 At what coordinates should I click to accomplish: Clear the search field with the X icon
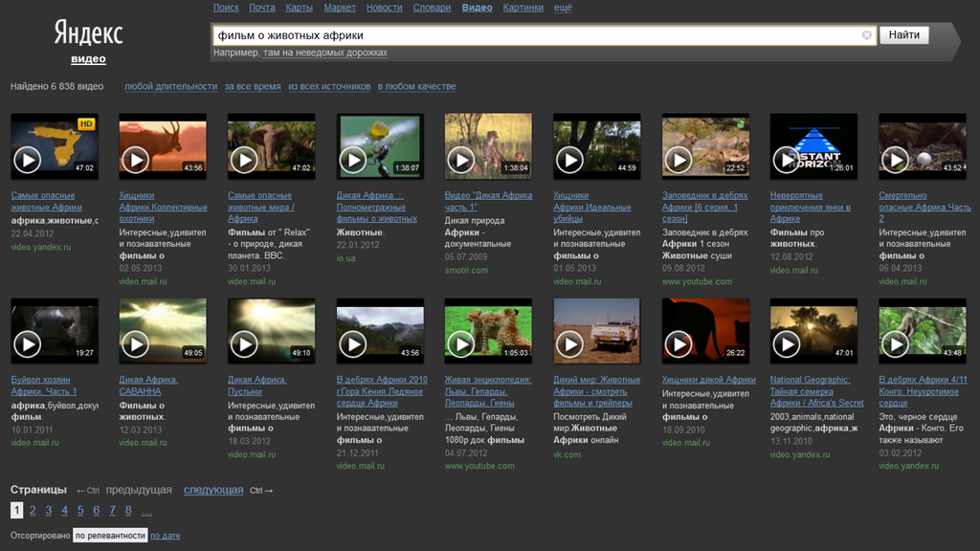click(866, 35)
